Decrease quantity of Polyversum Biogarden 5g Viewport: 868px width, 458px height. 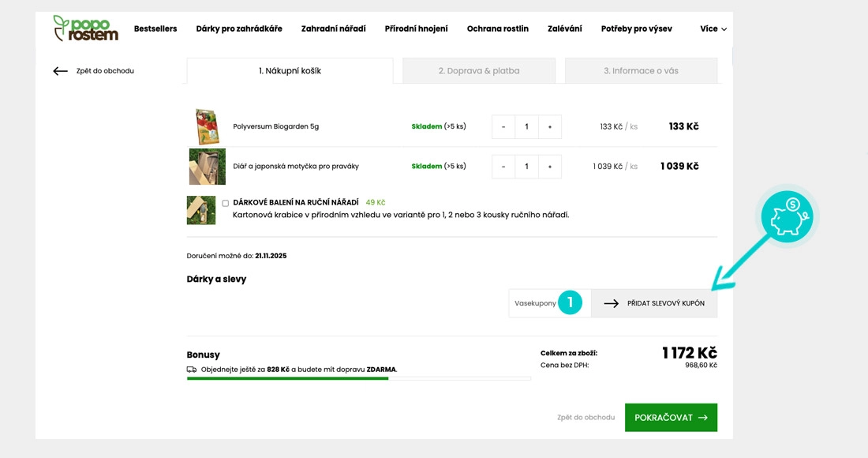click(x=503, y=127)
